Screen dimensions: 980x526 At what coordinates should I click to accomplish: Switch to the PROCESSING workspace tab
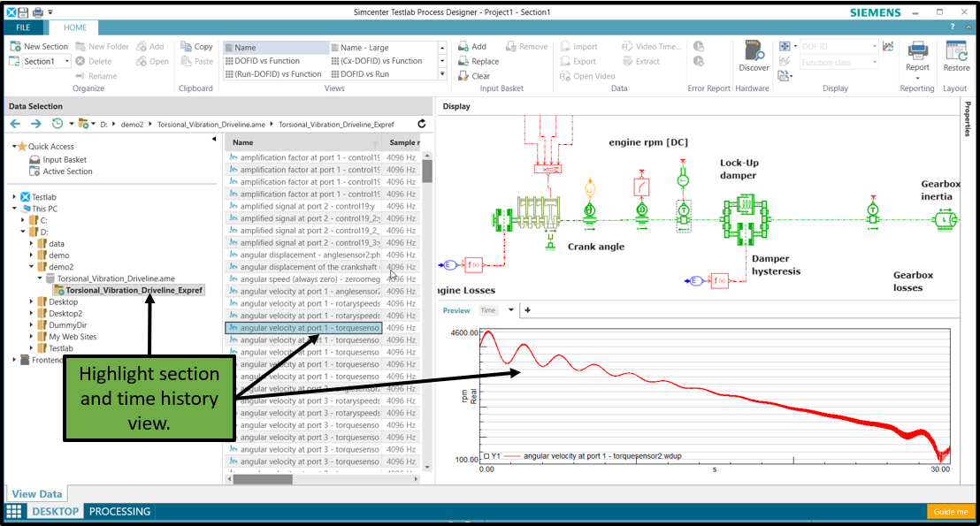tap(119, 511)
